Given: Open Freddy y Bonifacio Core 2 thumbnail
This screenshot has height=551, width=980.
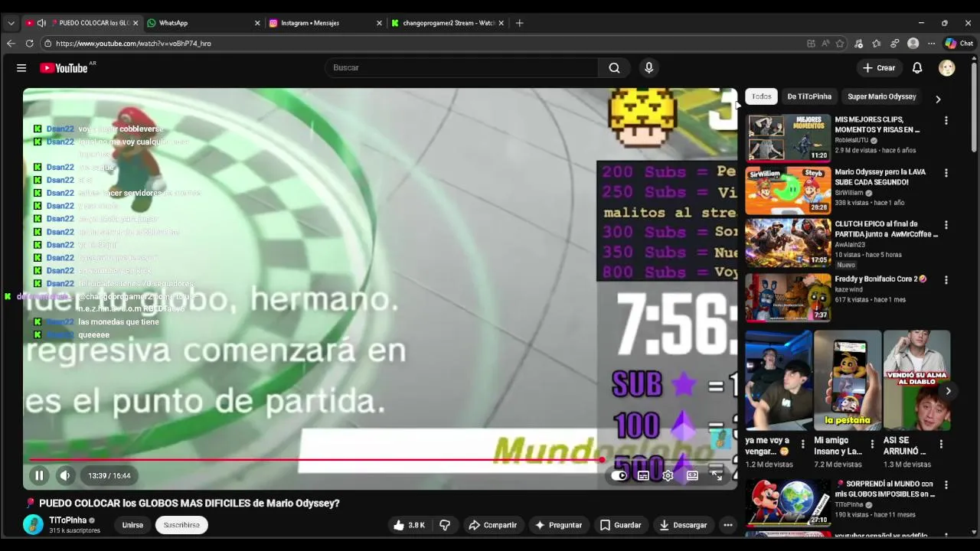Looking at the screenshot, I should pos(788,298).
